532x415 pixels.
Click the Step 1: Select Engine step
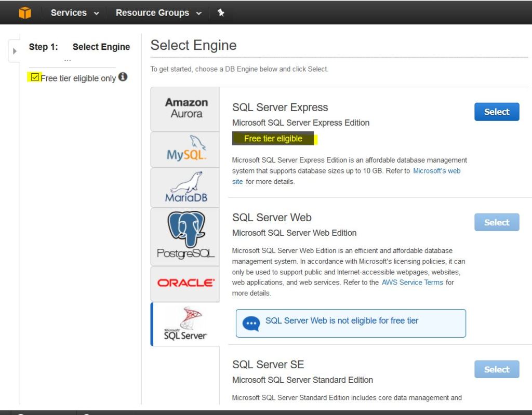pyautogui.click(x=79, y=47)
